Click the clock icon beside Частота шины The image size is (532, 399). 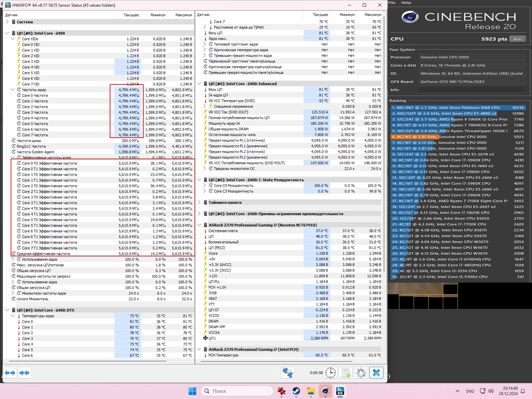[14, 141]
